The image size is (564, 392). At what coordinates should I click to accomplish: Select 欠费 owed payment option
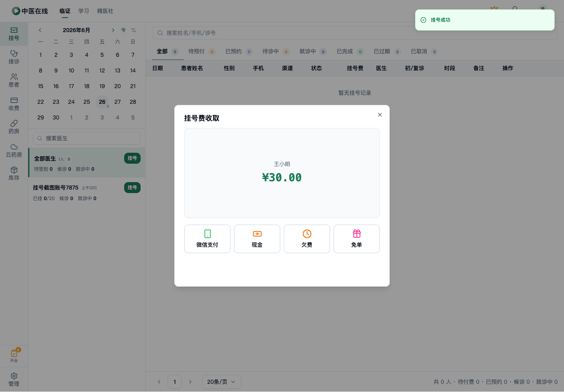[x=307, y=239]
